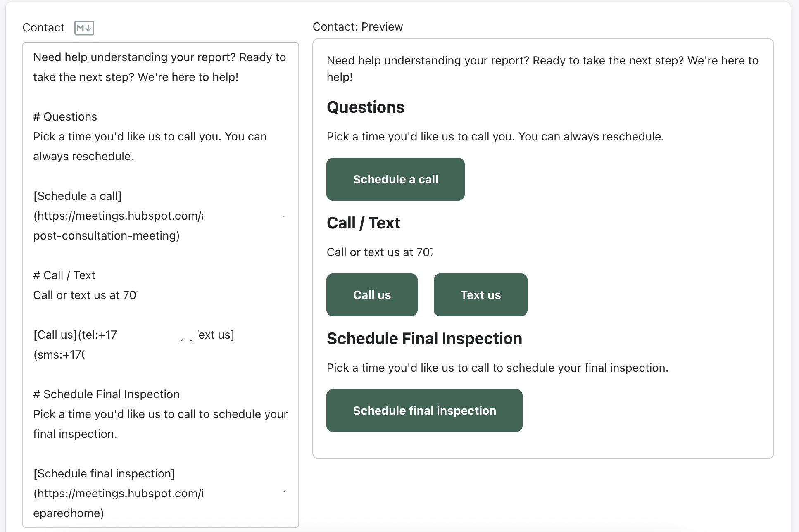This screenshot has height=532, width=799.
Task: Click the Schedule Final Inspection preview heading
Action: [x=424, y=339]
